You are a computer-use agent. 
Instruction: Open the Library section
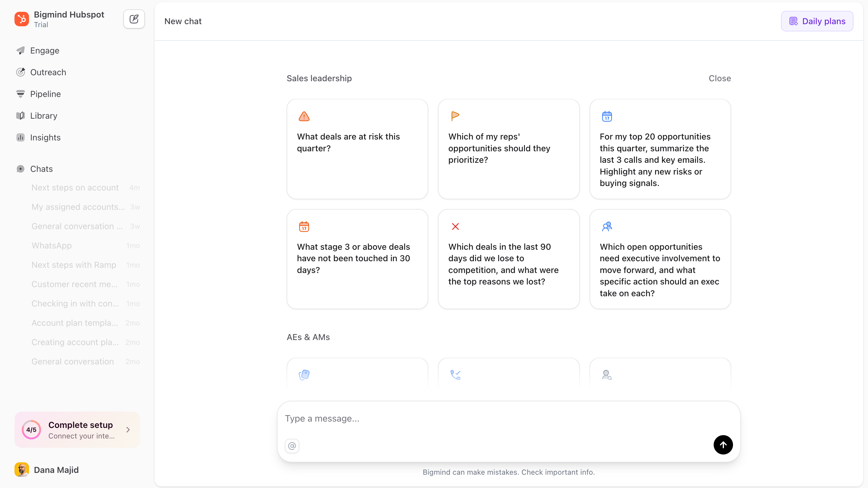pos(43,116)
